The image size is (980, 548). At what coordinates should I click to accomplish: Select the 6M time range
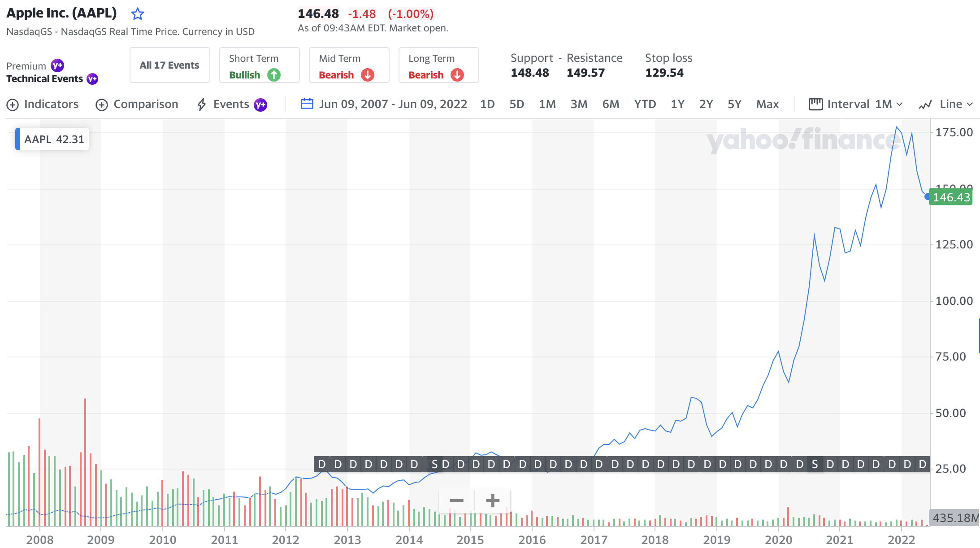coord(611,104)
